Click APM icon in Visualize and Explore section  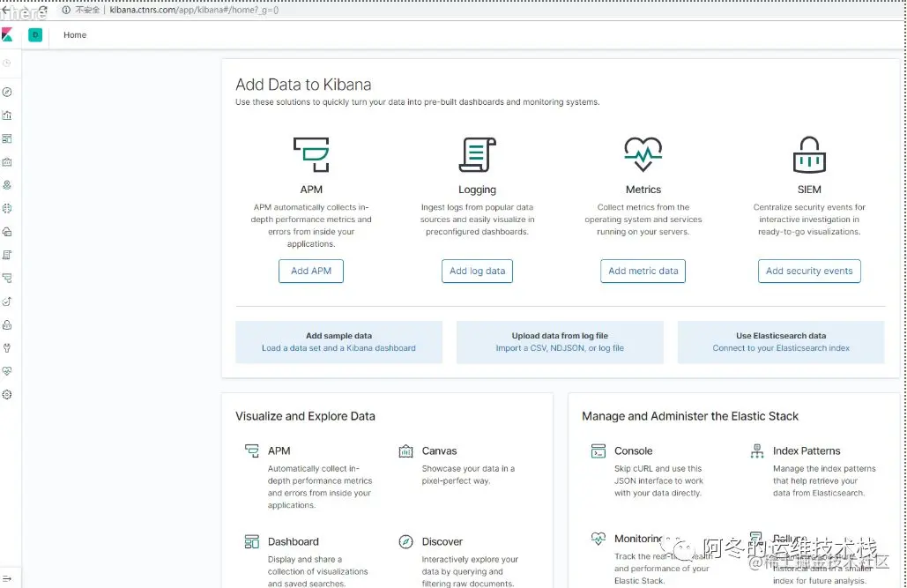pos(251,450)
